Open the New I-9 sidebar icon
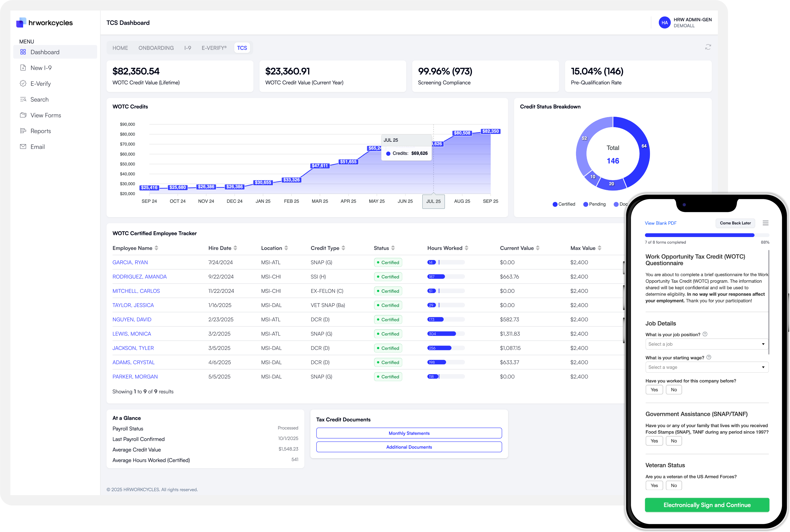790x532 pixels. click(23, 68)
